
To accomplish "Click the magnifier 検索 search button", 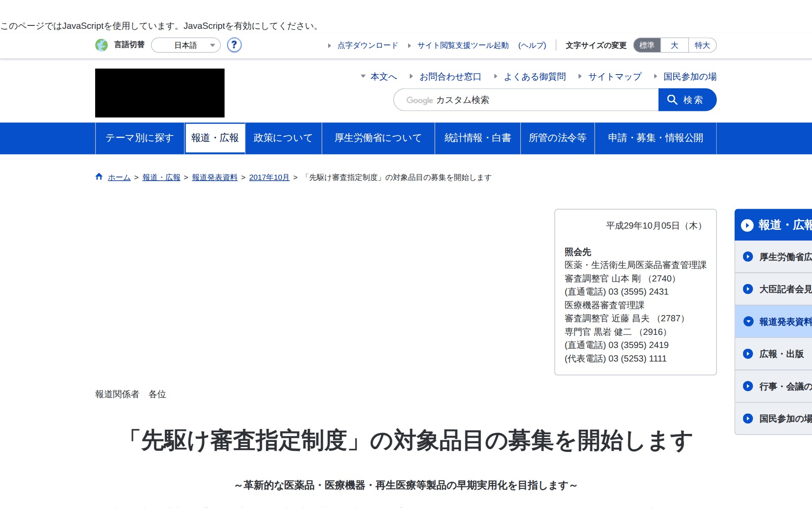I will click(687, 100).
